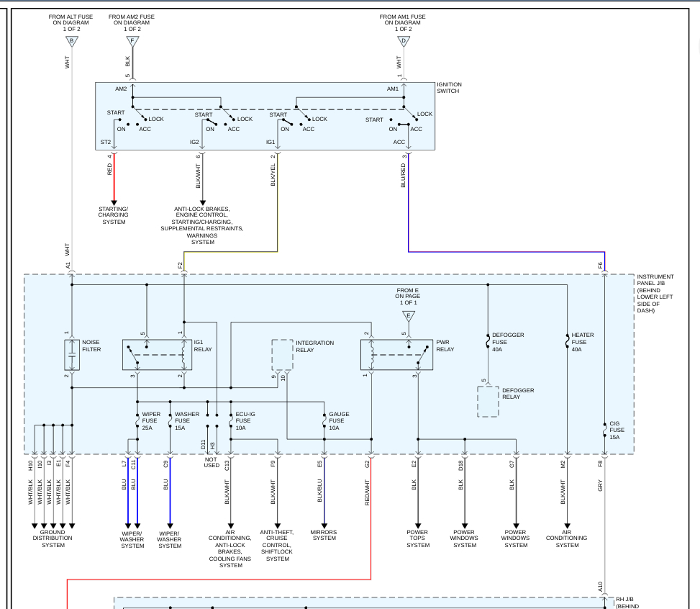Select the noise filter capacitor symbol
The width and height of the screenshot is (700, 609).
point(72,355)
